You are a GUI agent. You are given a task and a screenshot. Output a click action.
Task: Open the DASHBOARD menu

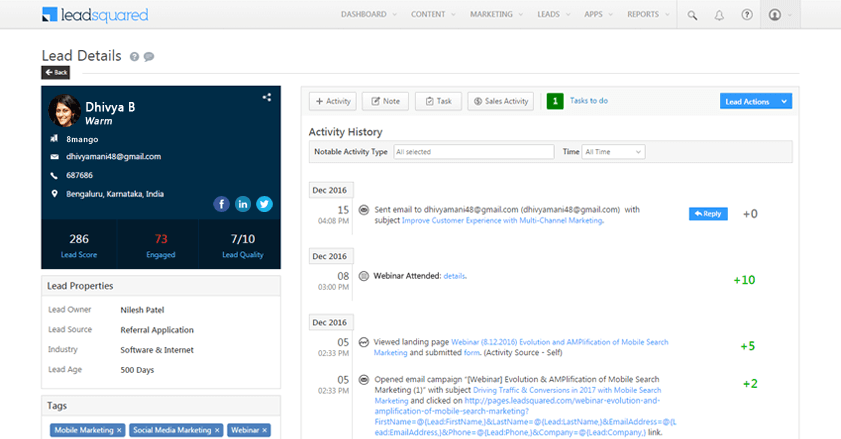pyautogui.click(x=368, y=14)
